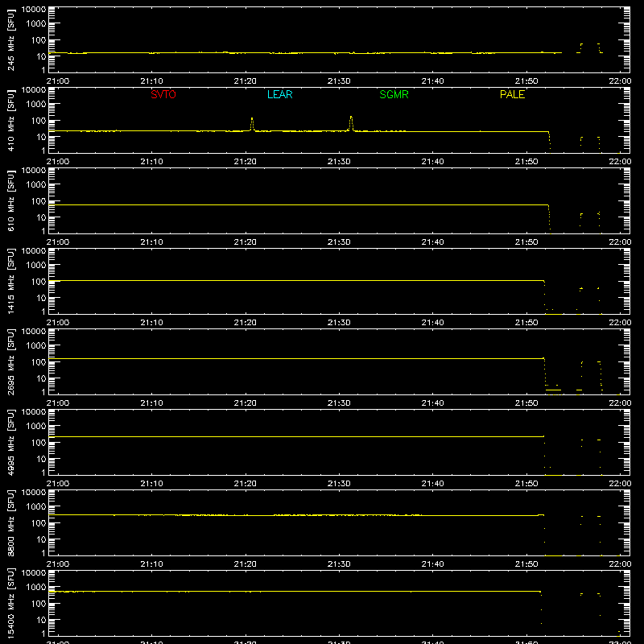Select the 15400 MHz [SFU] axis label
Viewport: 644px width, 644px height.
pyautogui.click(x=10, y=603)
